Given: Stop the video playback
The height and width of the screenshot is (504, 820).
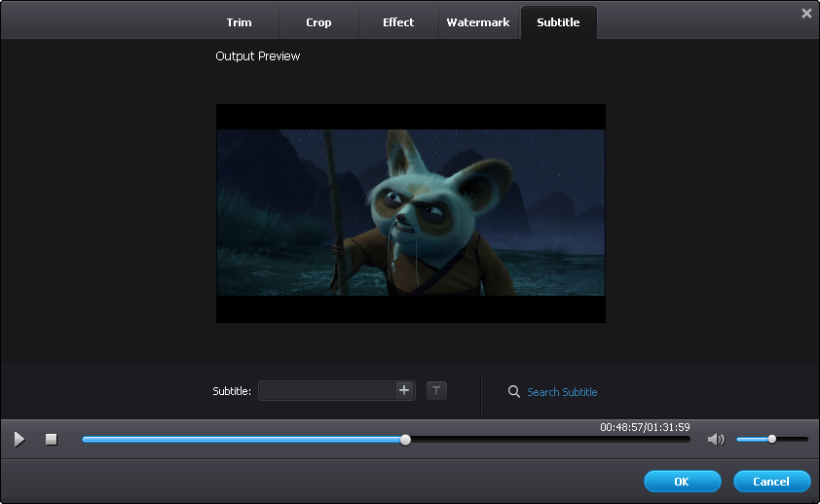Looking at the screenshot, I should click(x=52, y=440).
